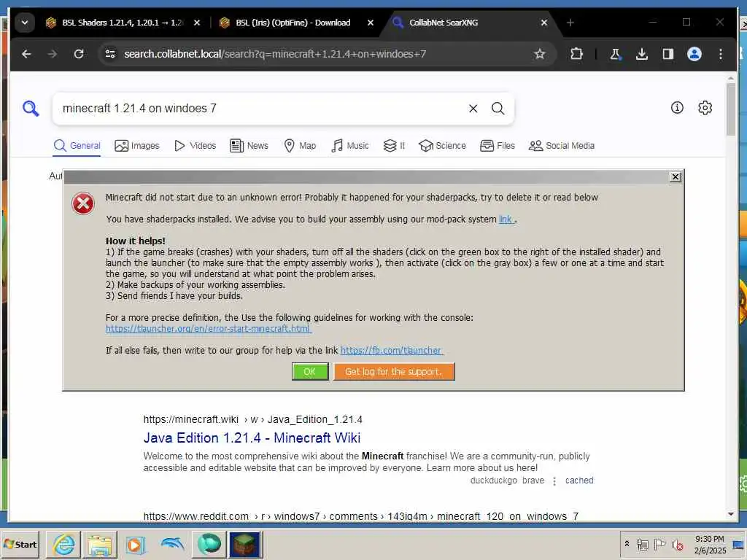Select the Social Media search category

[562, 146]
